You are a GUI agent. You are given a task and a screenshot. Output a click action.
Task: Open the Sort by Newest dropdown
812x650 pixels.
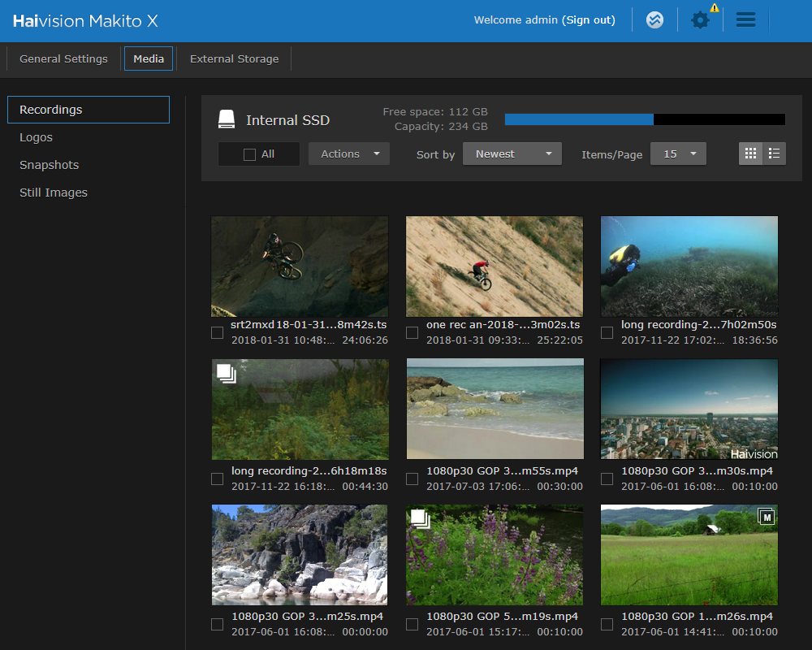(512, 153)
